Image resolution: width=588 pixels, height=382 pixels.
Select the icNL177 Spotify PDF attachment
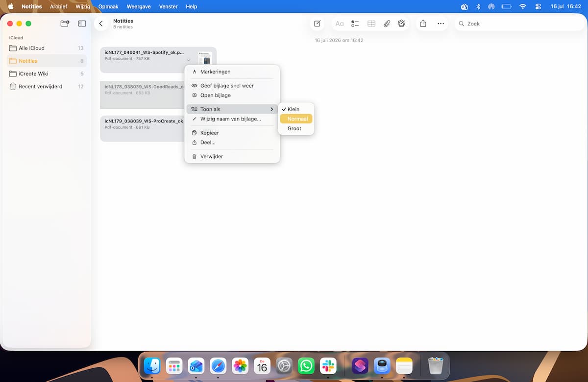158,60
